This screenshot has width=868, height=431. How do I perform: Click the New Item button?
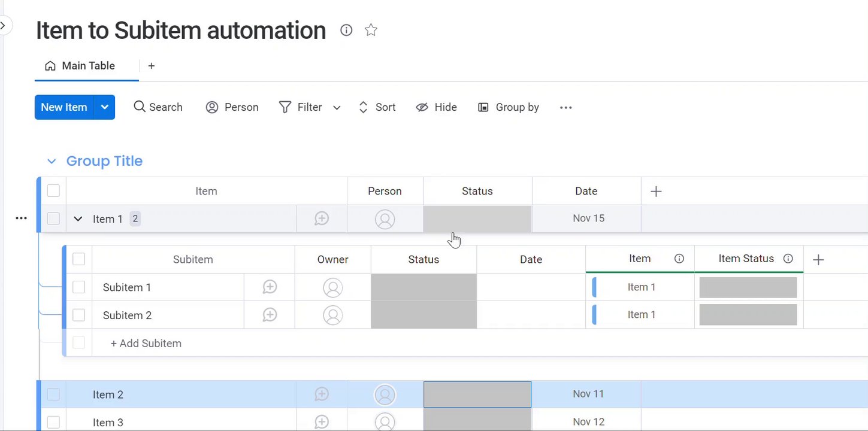point(64,107)
